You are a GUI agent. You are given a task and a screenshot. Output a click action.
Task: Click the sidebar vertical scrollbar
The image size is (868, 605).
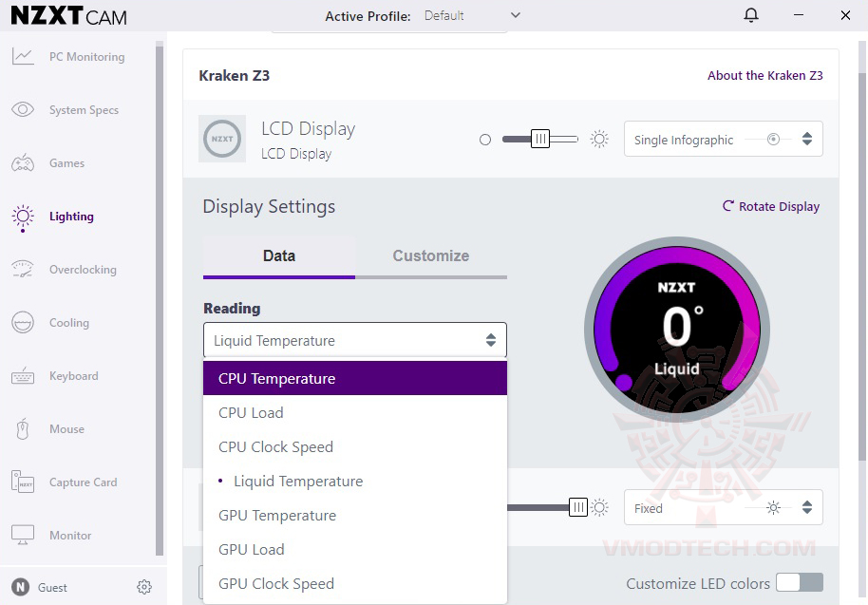point(160,299)
